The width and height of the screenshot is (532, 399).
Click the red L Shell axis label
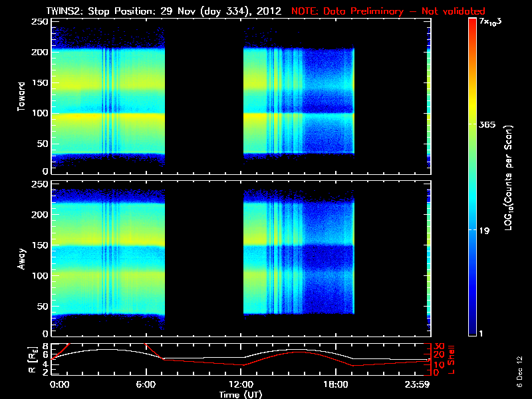[x=452, y=360]
